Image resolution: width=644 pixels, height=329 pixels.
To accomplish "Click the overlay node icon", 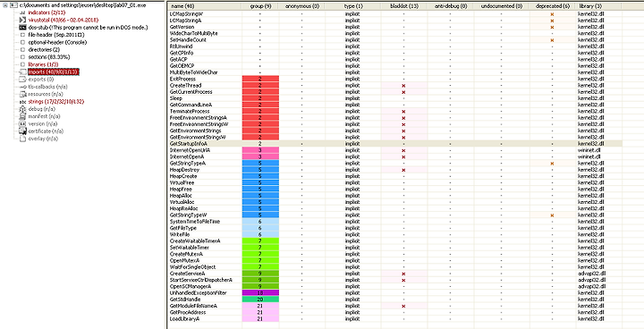I will pyautogui.click(x=23, y=139).
